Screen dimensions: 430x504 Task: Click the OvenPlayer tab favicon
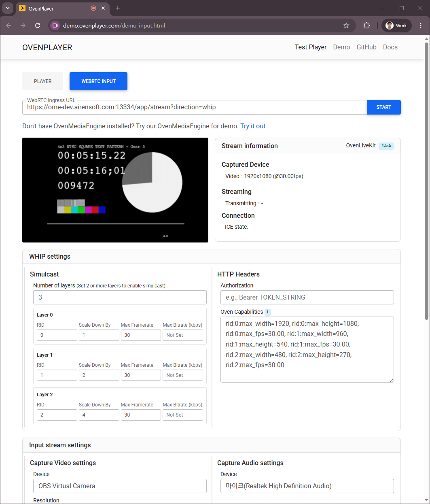click(22, 8)
